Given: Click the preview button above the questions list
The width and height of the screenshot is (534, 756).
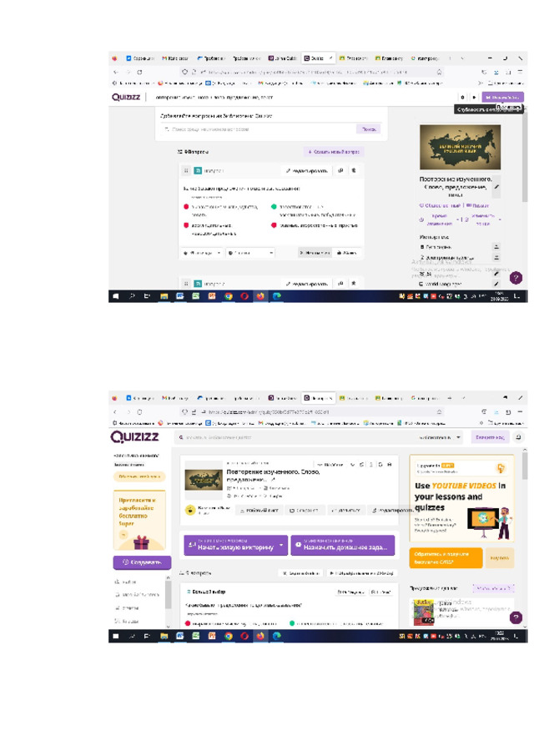Looking at the screenshot, I should pyautogui.click(x=361, y=573).
